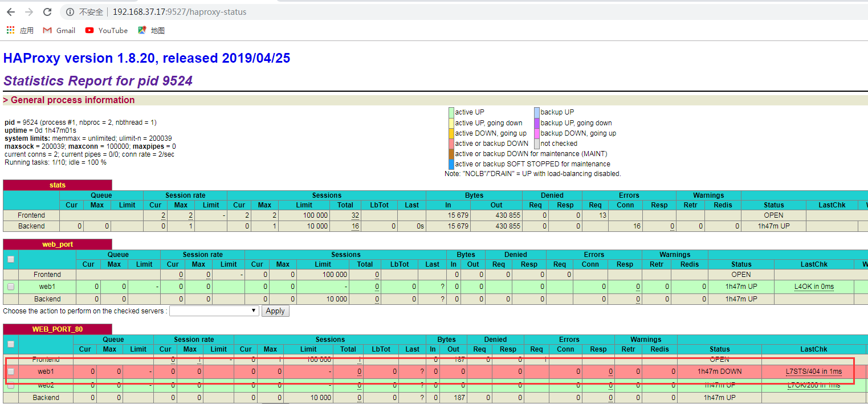Click the active UP, going down legend swatch

pyautogui.click(x=451, y=123)
